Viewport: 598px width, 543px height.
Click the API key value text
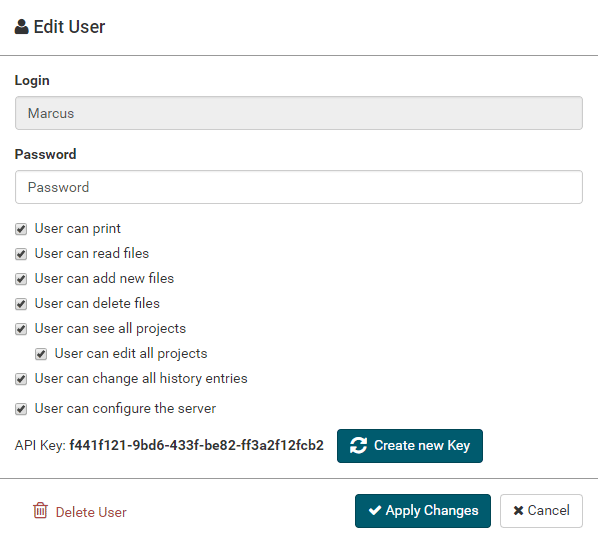click(x=196, y=445)
